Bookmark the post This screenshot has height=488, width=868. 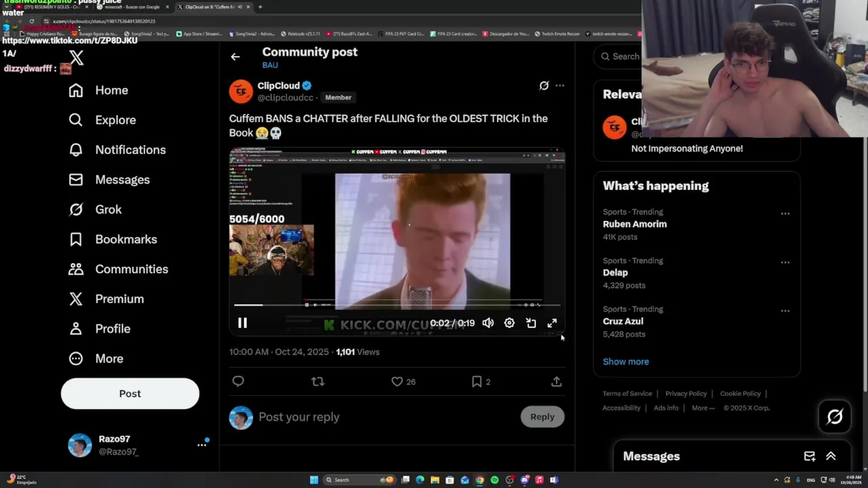[x=477, y=382]
